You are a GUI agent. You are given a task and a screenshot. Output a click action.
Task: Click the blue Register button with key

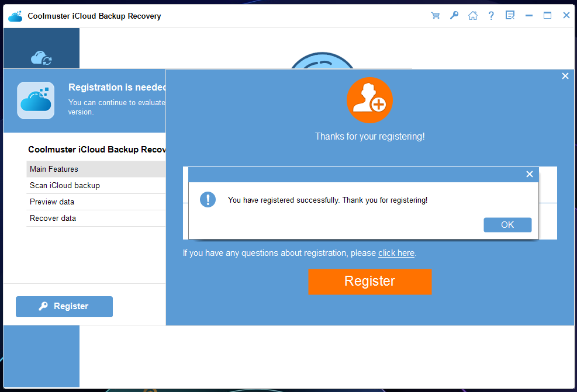click(64, 306)
